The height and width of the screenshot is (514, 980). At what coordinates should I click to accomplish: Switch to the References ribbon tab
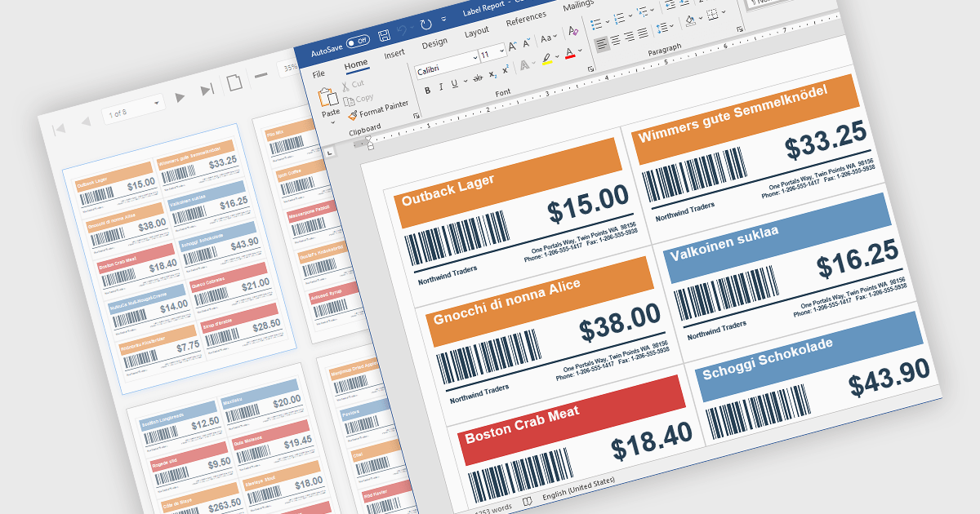pos(526,18)
